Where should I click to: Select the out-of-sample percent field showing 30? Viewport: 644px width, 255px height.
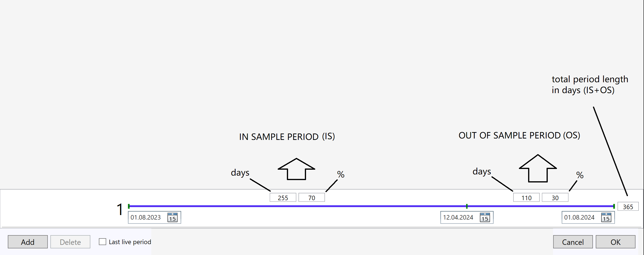click(x=555, y=198)
